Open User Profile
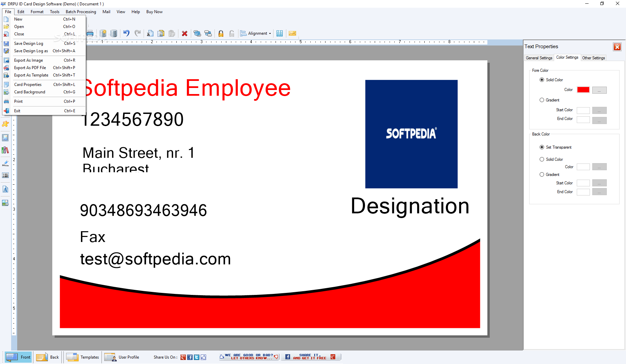626x364 pixels. (122, 357)
